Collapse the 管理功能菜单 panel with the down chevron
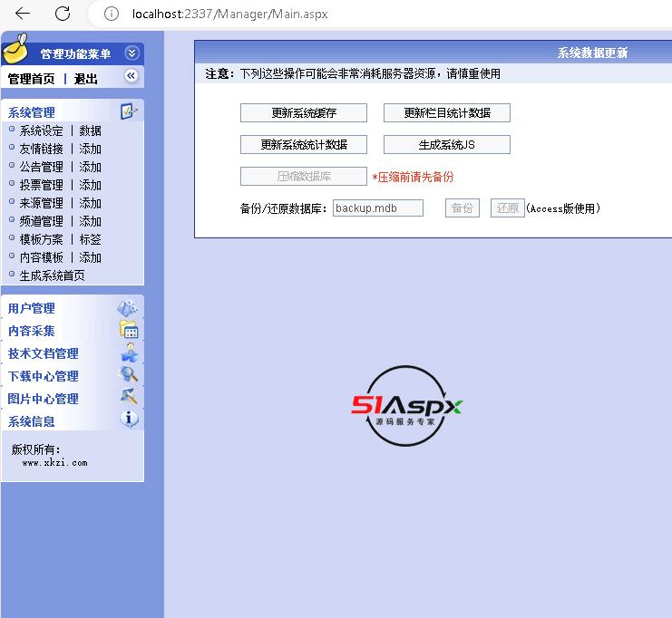The image size is (672, 618). pyautogui.click(x=131, y=53)
